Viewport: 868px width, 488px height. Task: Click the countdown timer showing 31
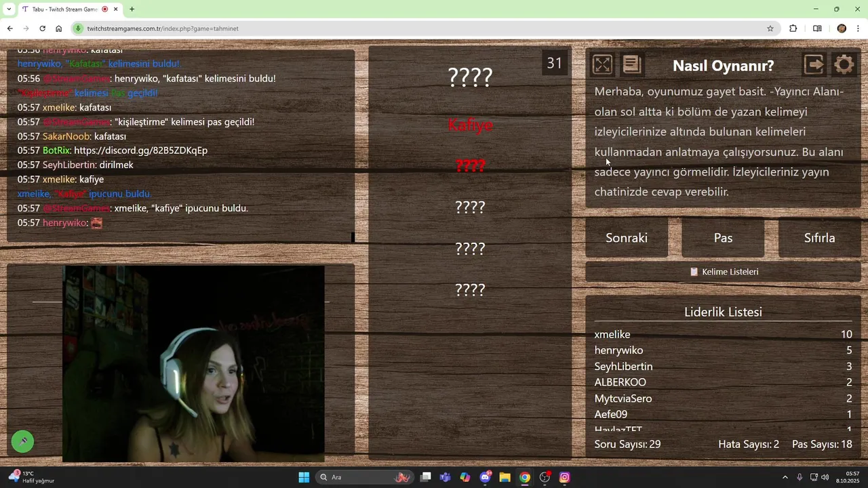[555, 63]
